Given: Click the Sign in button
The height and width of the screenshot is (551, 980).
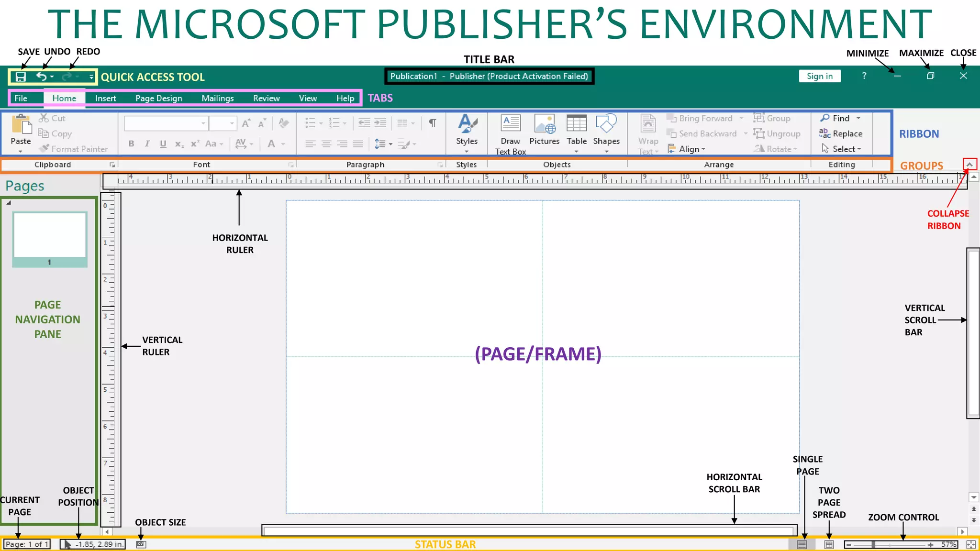Looking at the screenshot, I should click(x=819, y=76).
